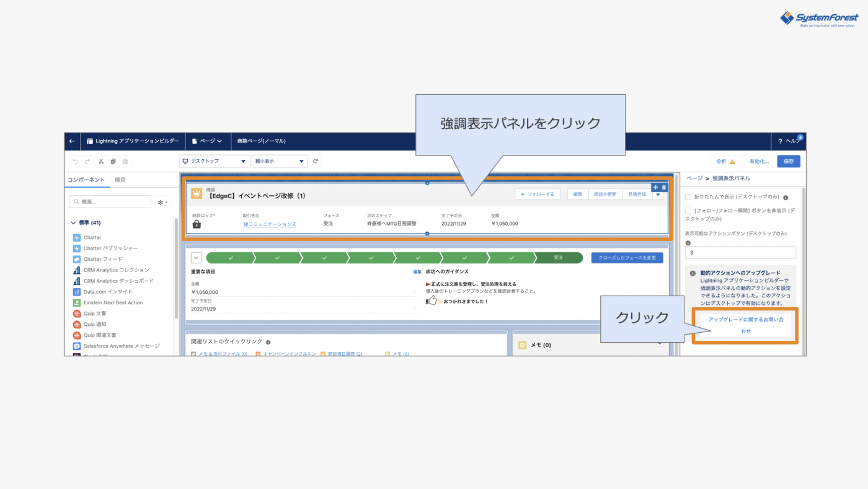
Task: Click the 受注 stage on the path
Action: tap(558, 258)
